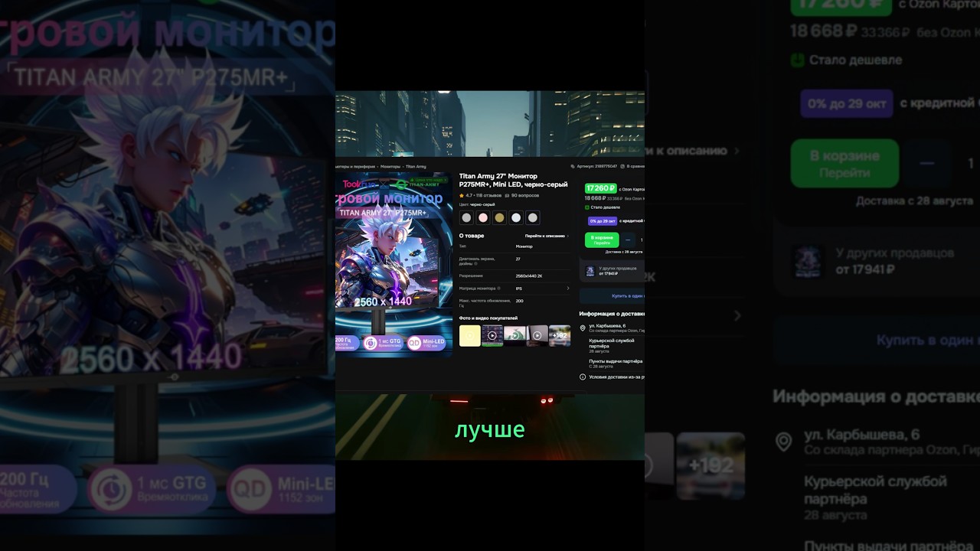This screenshot has height=551, width=980.
Task: Click info icon beside Матрица монитора
Action: (x=499, y=289)
